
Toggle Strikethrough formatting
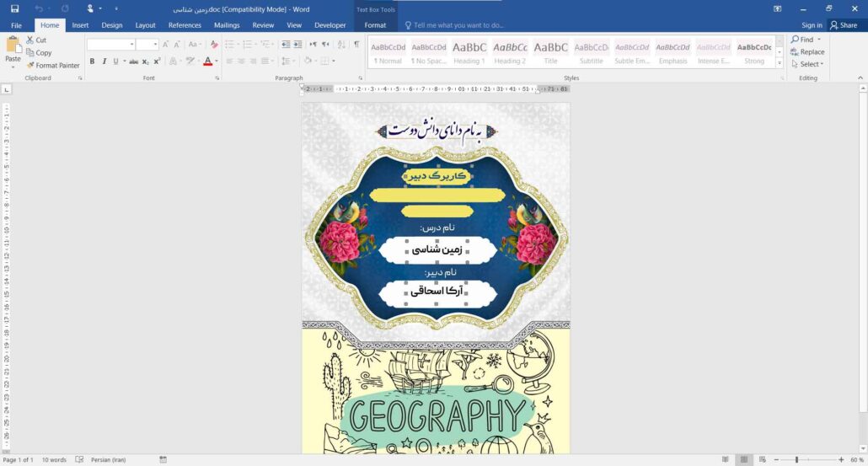pyautogui.click(x=133, y=62)
